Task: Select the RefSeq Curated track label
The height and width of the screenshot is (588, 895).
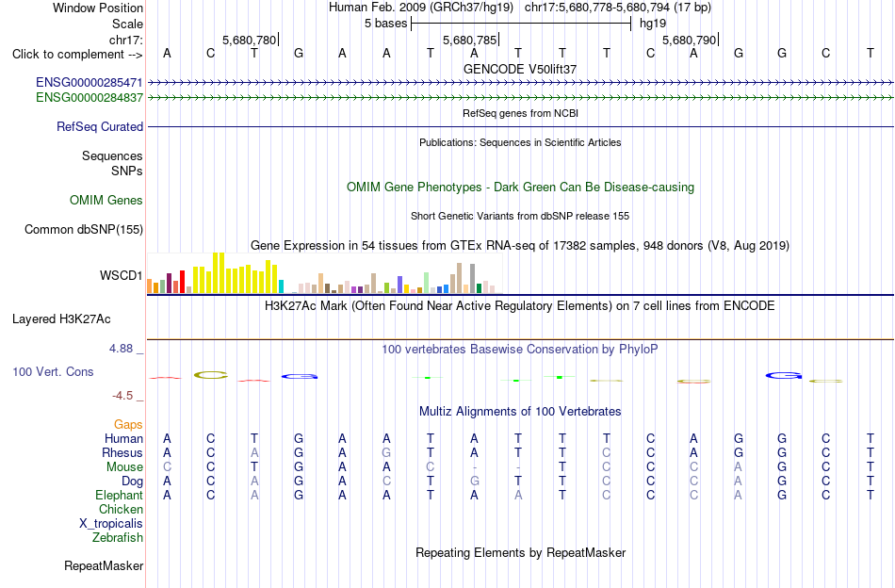Action: point(99,126)
